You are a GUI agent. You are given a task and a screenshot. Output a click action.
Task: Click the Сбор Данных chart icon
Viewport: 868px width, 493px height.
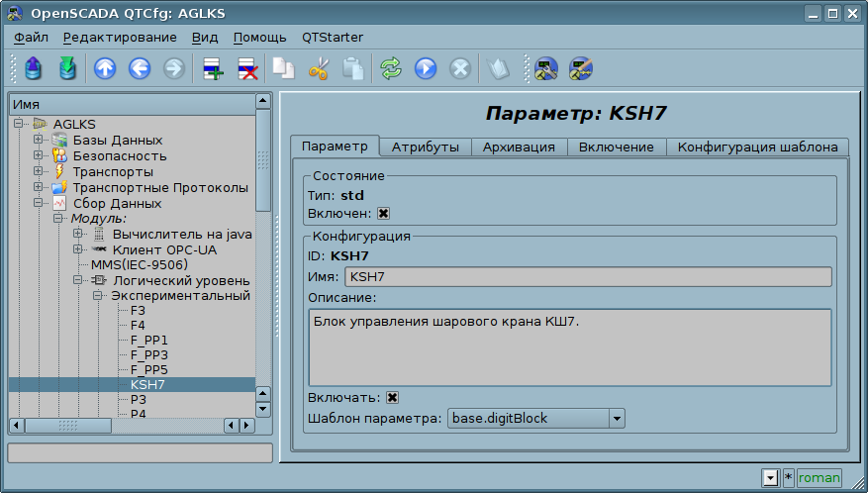pos(59,203)
